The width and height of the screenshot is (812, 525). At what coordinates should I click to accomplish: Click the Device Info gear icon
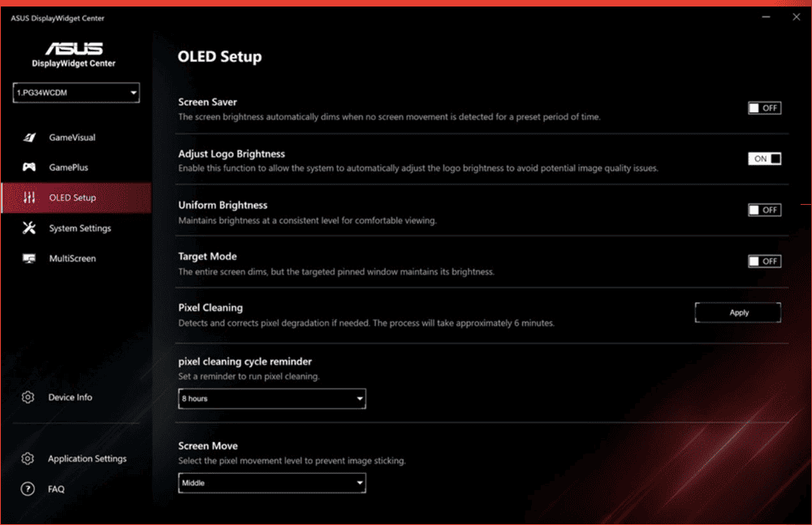[27, 397]
